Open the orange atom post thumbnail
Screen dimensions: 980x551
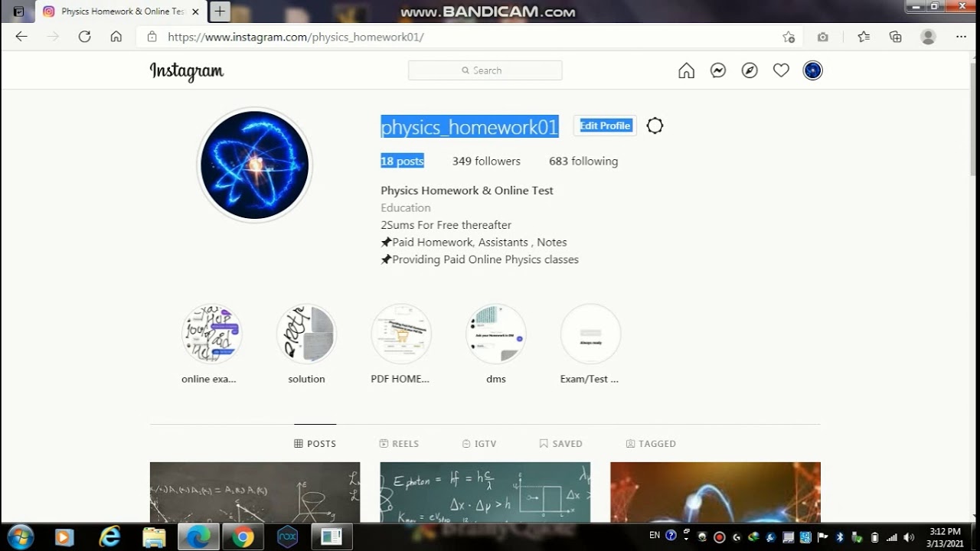click(x=715, y=492)
